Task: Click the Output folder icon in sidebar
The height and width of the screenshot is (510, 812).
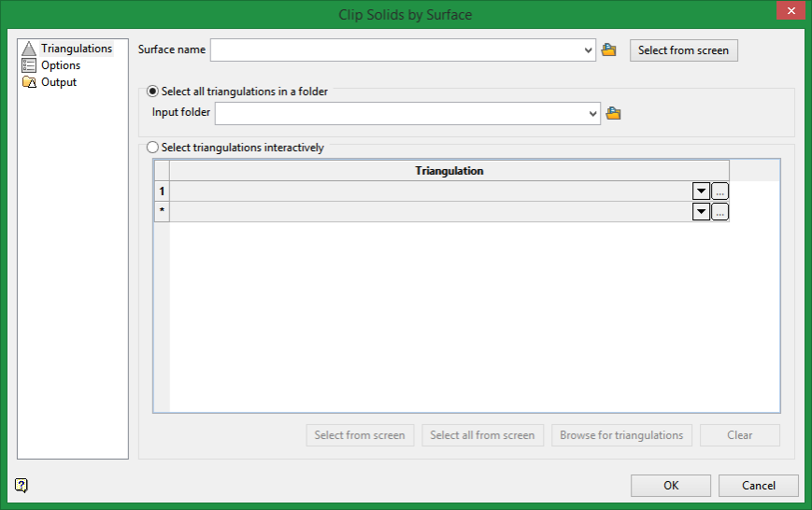Action: point(29,82)
